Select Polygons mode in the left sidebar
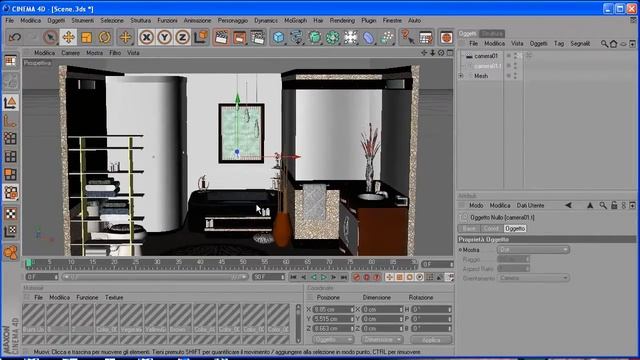The width and height of the screenshot is (640, 360). coord(10,174)
